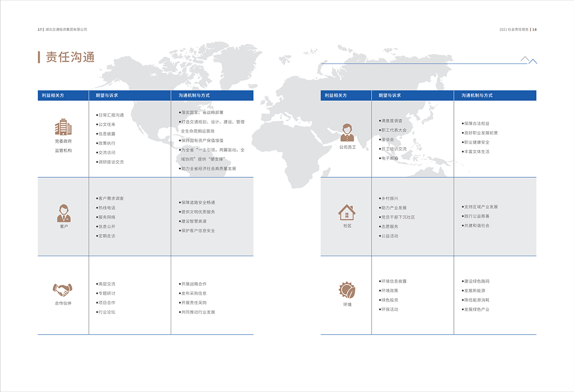This screenshot has height=392, width=574.
Task: Click the government building icon for 党委政府监管机构
Action: point(63,127)
